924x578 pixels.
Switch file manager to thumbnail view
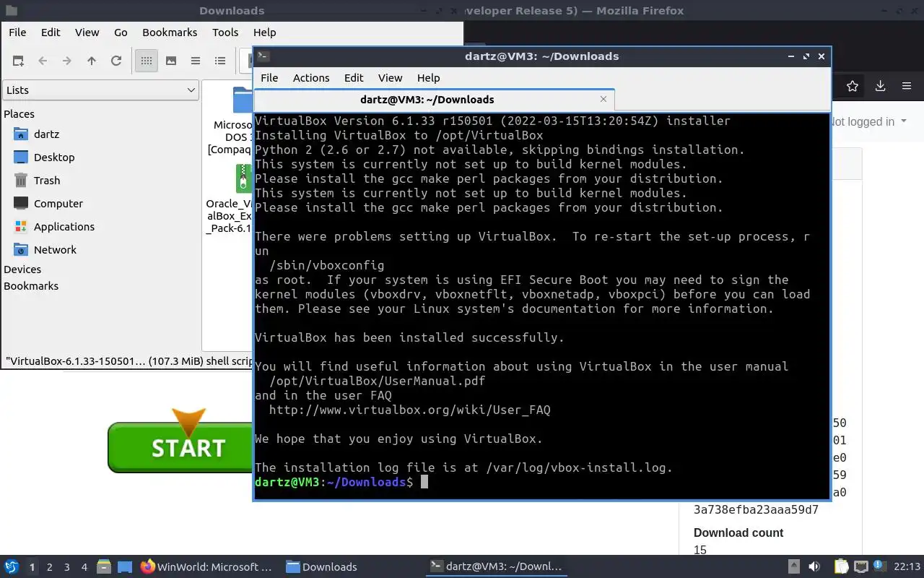[x=171, y=61]
